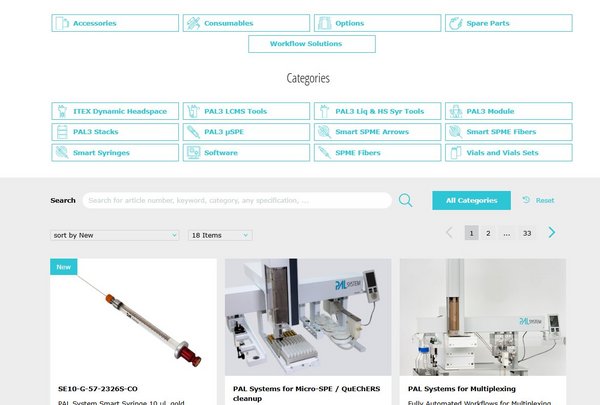This screenshot has width=600, height=405.
Task: Click the Smart SPME Fibers icon
Action: (456, 132)
